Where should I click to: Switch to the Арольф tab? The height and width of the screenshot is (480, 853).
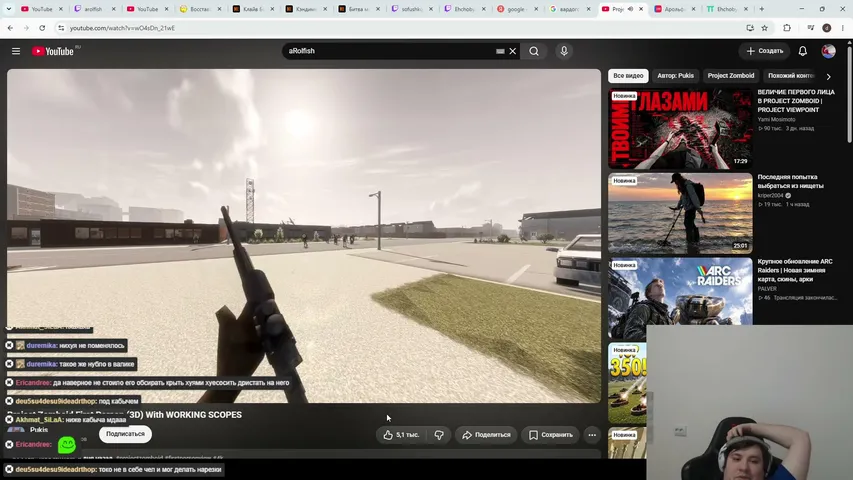click(x=675, y=9)
